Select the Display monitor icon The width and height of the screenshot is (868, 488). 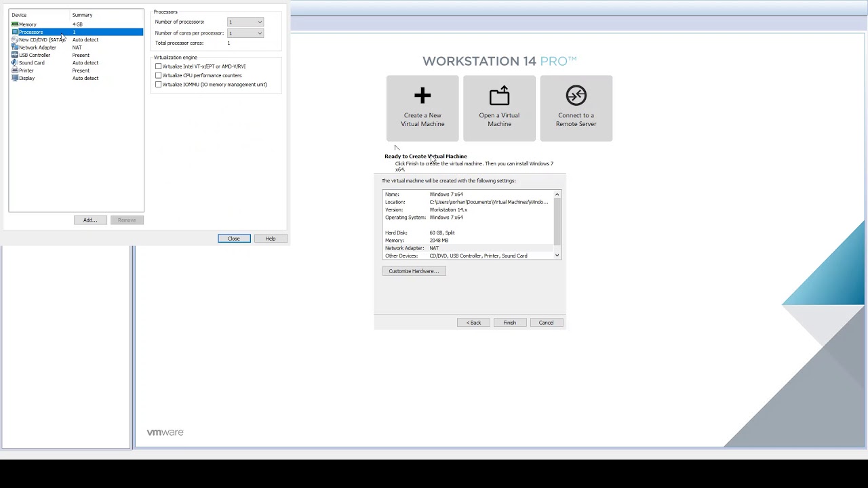tap(15, 78)
